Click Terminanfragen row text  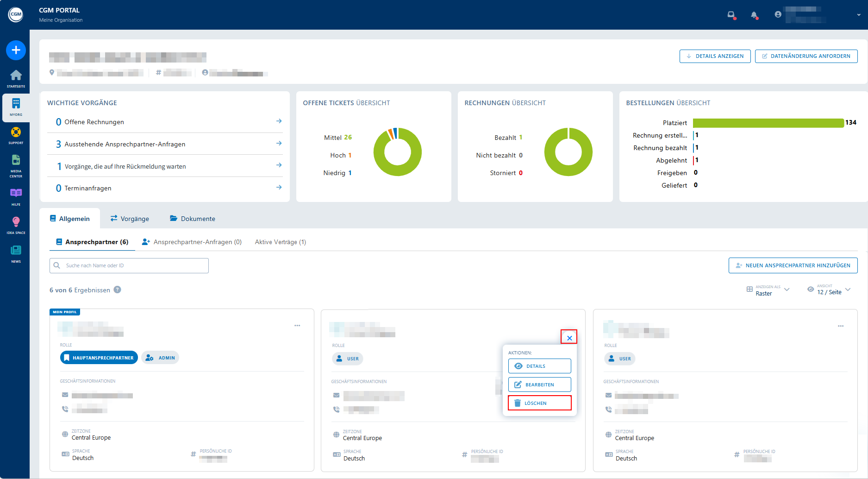click(88, 188)
